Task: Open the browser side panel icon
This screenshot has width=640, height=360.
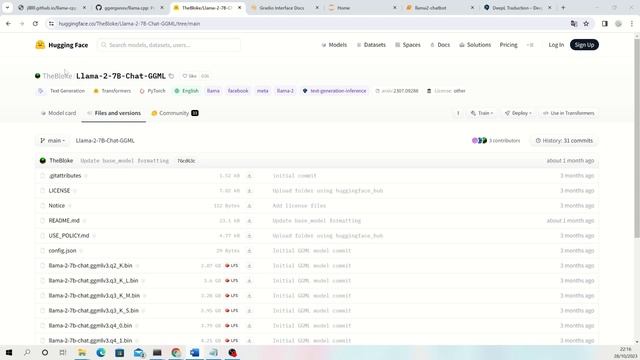Action: 605,24
